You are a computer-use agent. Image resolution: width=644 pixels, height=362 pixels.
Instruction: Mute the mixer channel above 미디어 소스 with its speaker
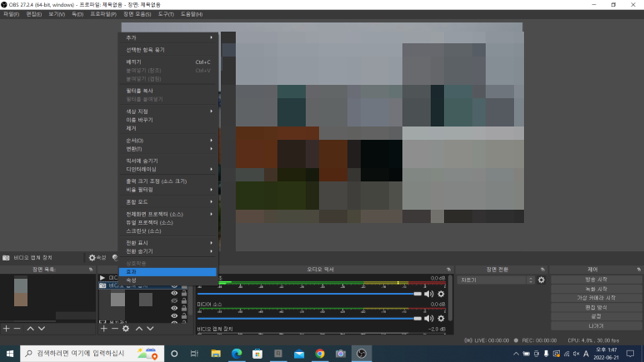coord(429,294)
